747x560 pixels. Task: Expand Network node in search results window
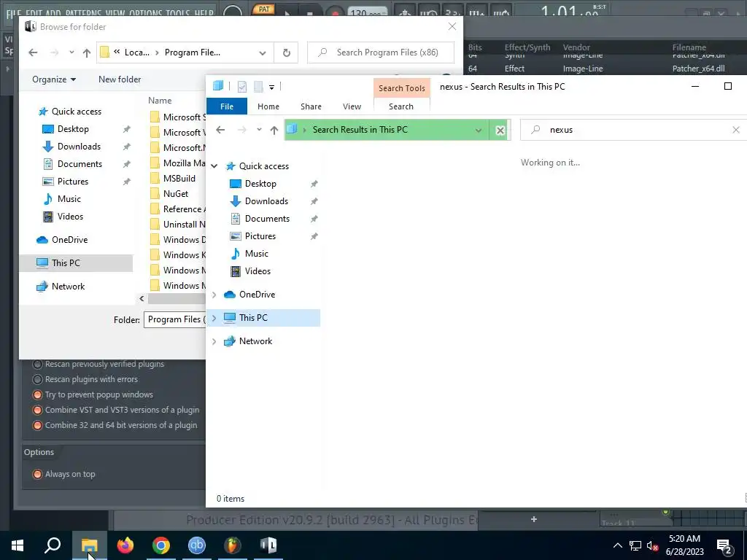[x=214, y=341]
